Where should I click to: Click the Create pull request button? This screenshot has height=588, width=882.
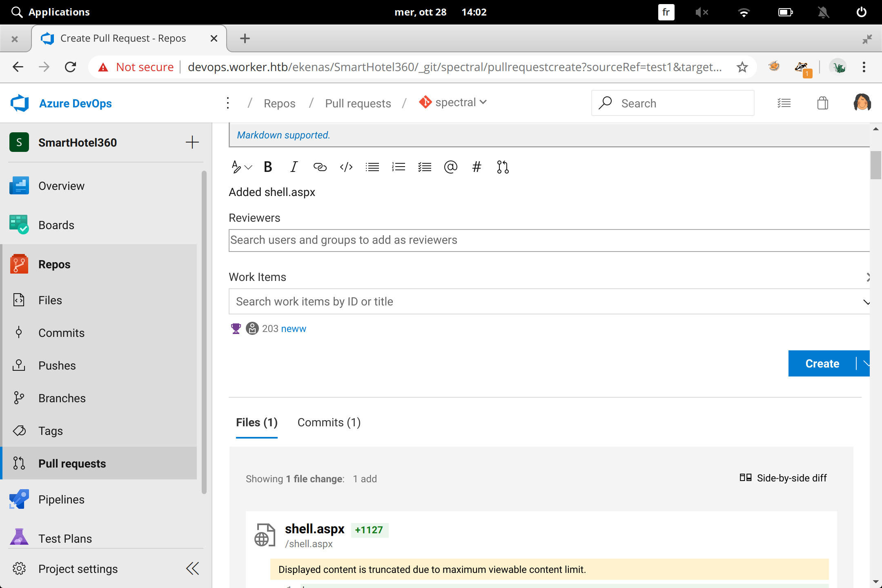pyautogui.click(x=822, y=363)
